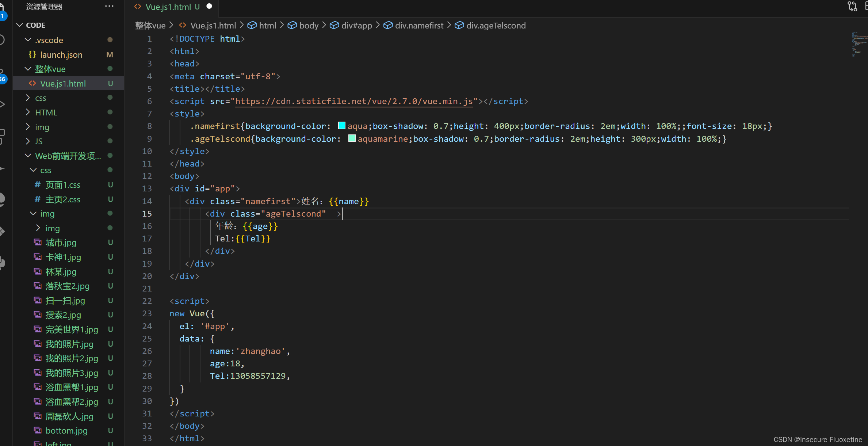The image size is (868, 446).
Task: Click the aqua color swatch
Action: (341, 126)
